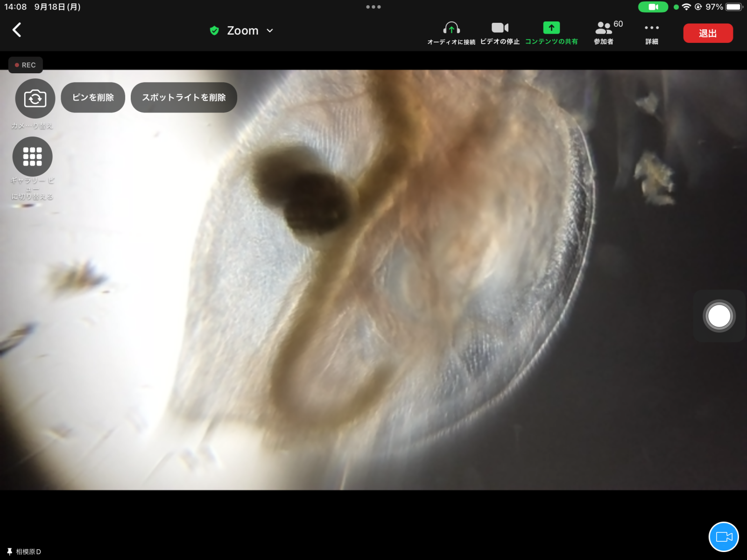747x560 pixels.
Task: Tap the REC recording indicator
Action: coord(26,65)
